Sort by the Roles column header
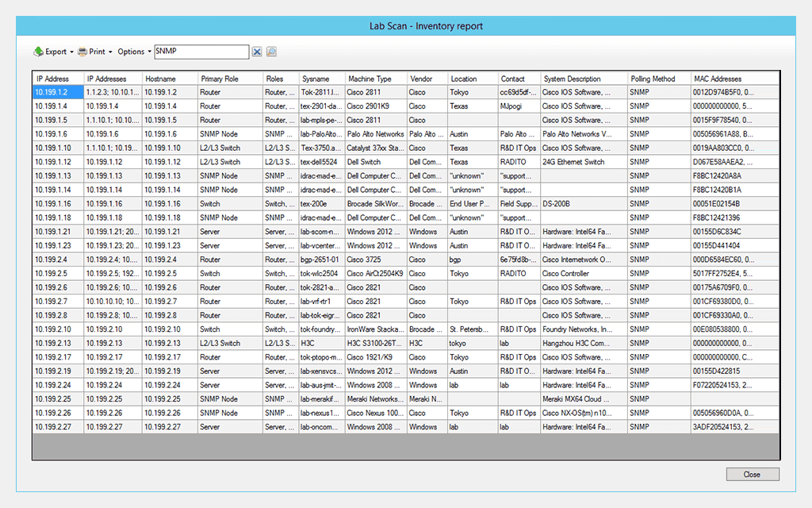Viewport: 812px width, 508px height. pos(281,79)
